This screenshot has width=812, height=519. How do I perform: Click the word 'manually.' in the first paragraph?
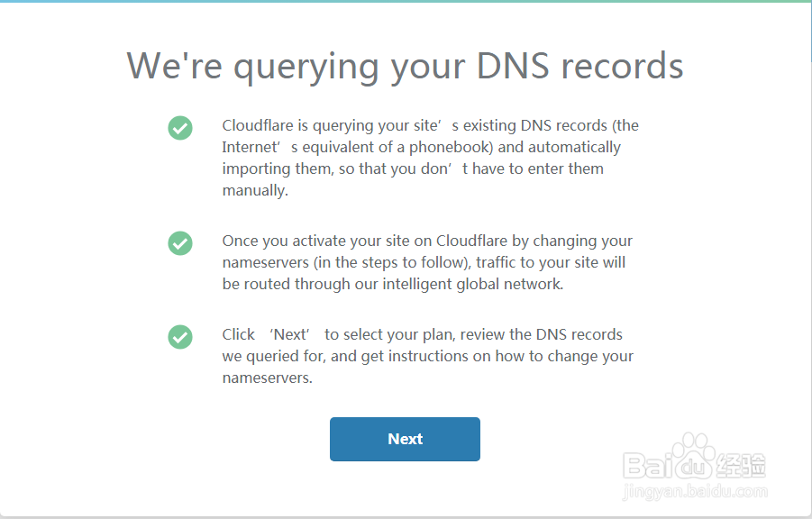[x=255, y=190]
